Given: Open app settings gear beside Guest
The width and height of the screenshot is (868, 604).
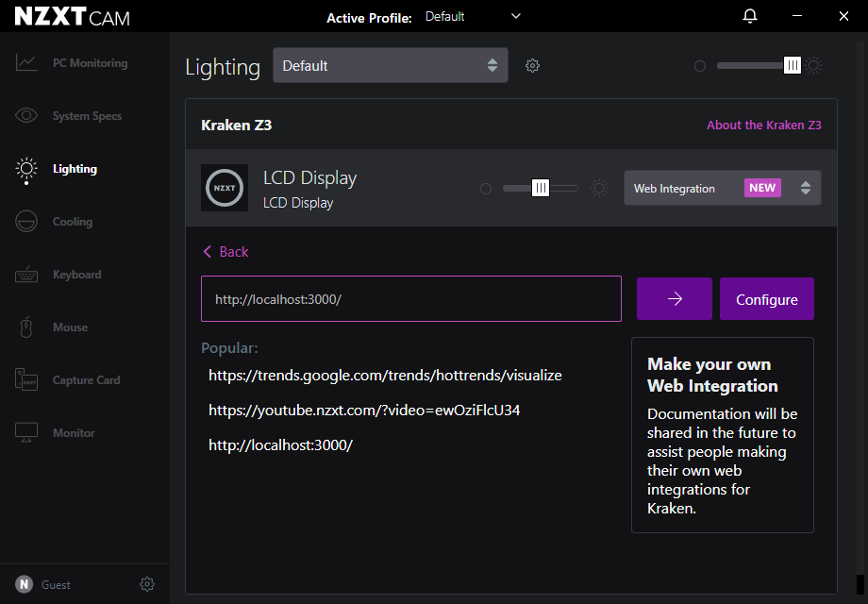Looking at the screenshot, I should pyautogui.click(x=146, y=584).
